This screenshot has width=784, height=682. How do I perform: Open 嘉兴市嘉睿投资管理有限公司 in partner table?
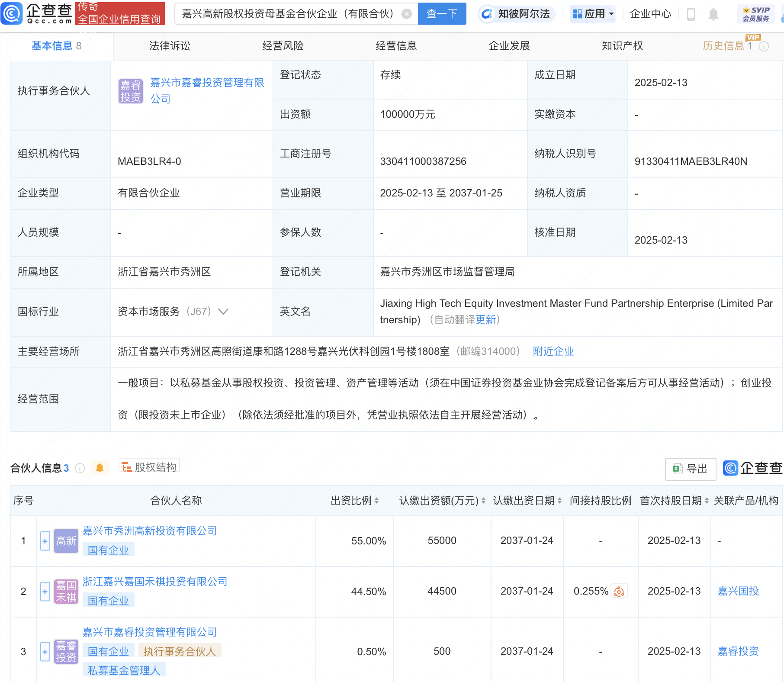click(150, 632)
